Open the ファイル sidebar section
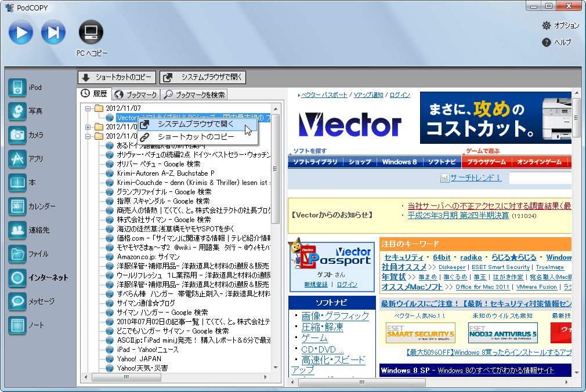The width and height of the screenshot is (586, 392). point(28,254)
